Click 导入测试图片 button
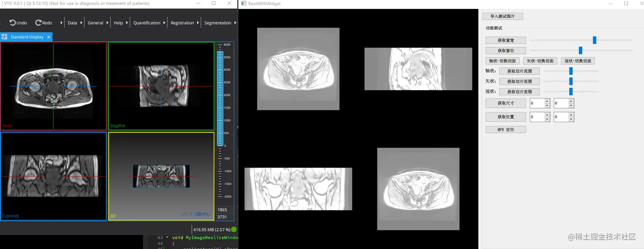This screenshot has width=644, height=249. point(503,16)
